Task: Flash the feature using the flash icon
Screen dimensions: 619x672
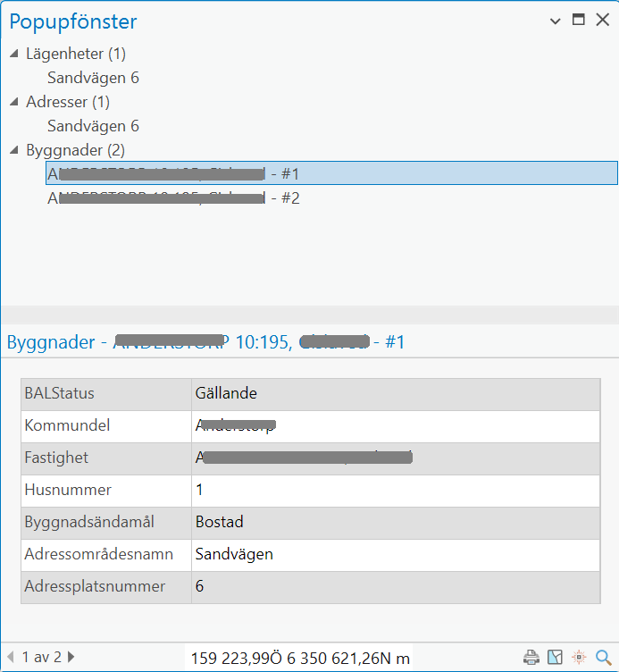Action: pyautogui.click(x=580, y=658)
